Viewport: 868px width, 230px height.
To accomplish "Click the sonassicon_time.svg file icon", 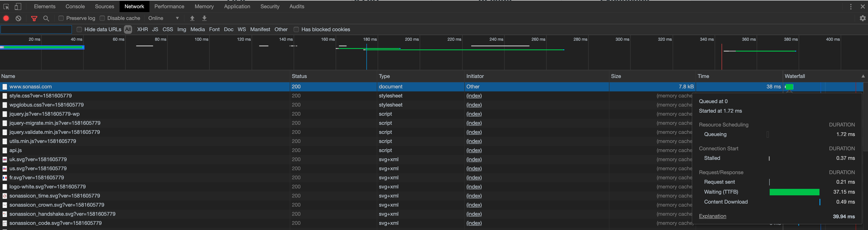I will coord(5,196).
